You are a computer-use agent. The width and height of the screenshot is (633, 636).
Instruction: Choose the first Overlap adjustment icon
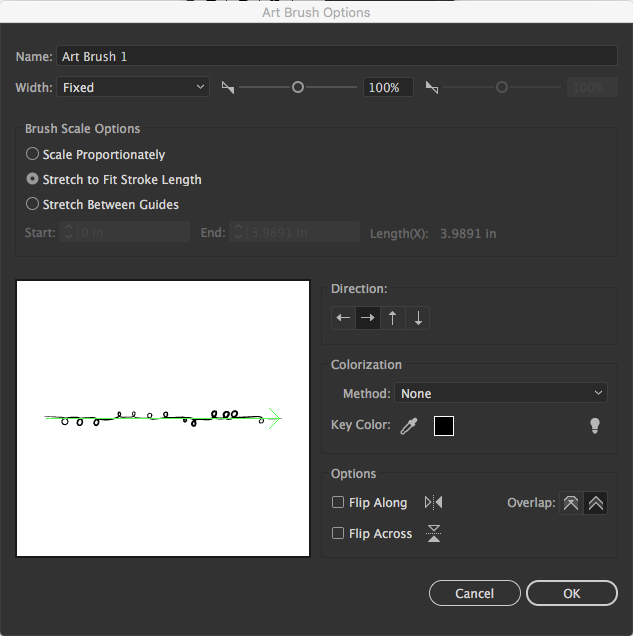click(x=571, y=503)
